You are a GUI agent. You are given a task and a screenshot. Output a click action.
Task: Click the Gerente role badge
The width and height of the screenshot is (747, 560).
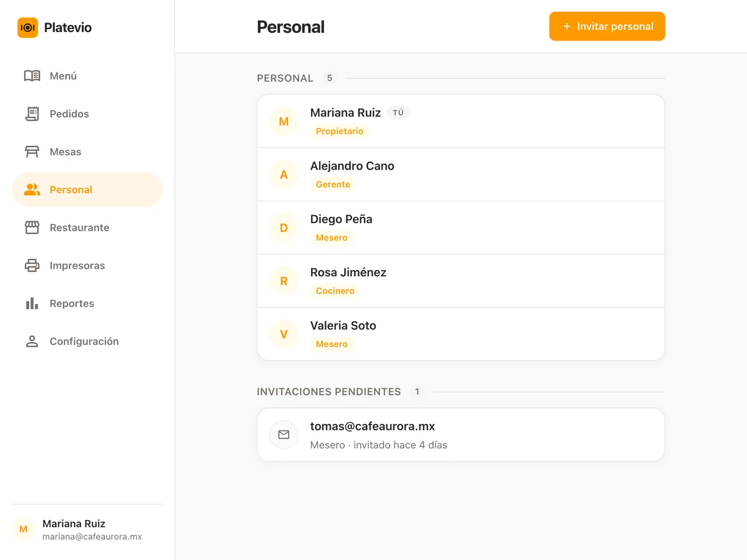333,185
